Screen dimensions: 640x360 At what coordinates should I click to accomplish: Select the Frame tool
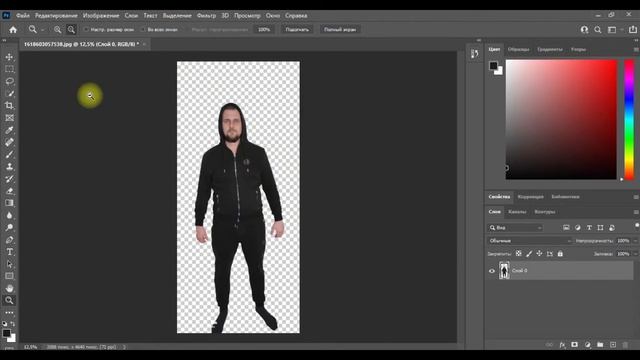[x=9, y=118]
